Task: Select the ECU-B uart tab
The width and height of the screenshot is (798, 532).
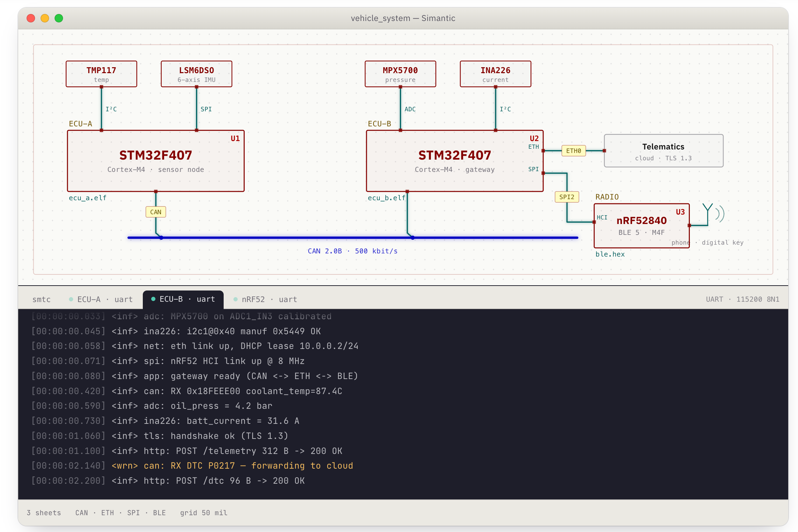Action: pyautogui.click(x=183, y=300)
